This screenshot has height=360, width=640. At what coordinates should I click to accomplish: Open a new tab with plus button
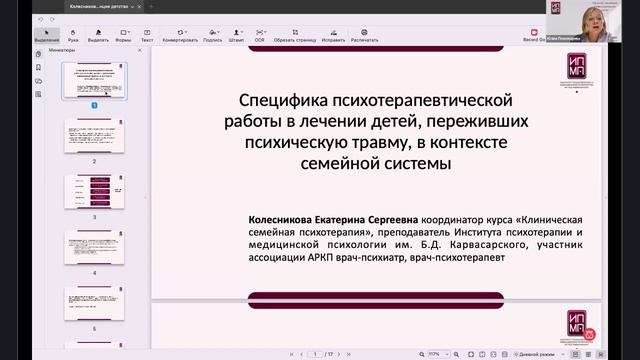[x=151, y=7]
